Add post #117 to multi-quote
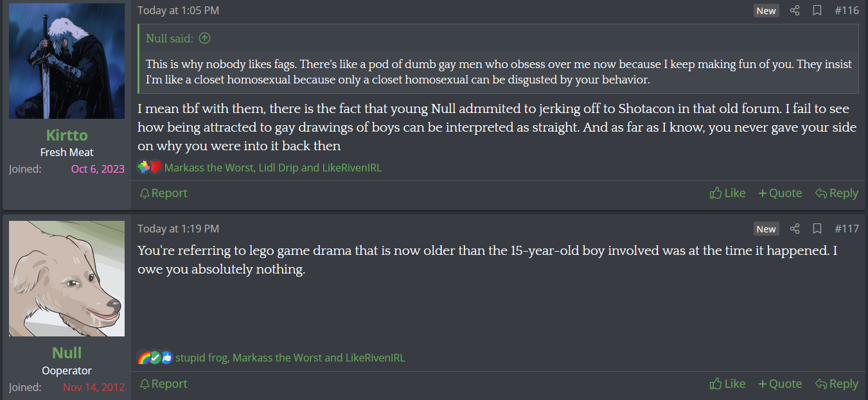 780,384
